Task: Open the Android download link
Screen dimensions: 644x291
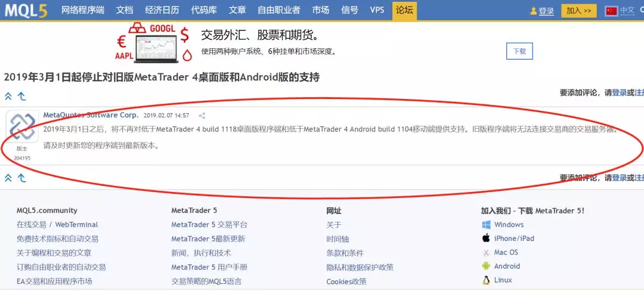Action: 507,267
